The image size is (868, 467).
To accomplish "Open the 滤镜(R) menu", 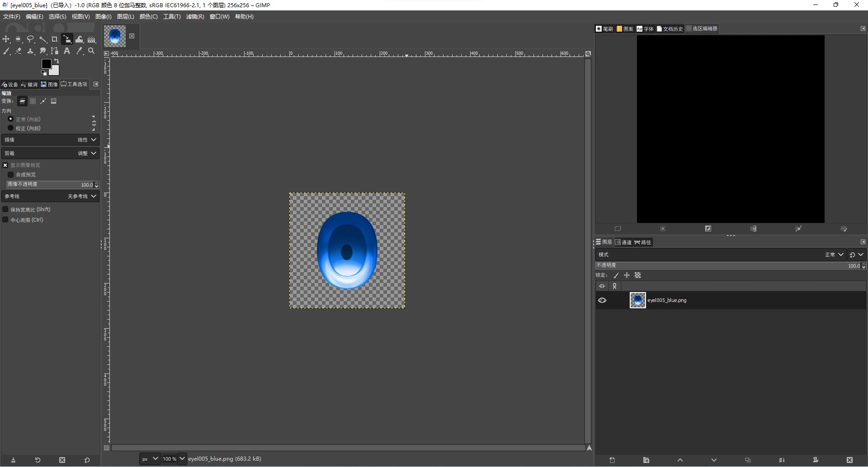I will (195, 17).
